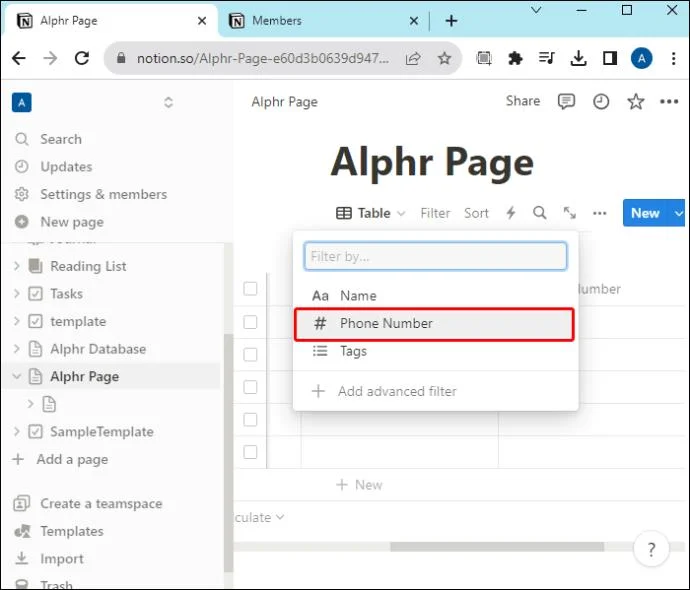This screenshot has width=690, height=590.
Task: Reload the browser page
Action: click(82, 58)
